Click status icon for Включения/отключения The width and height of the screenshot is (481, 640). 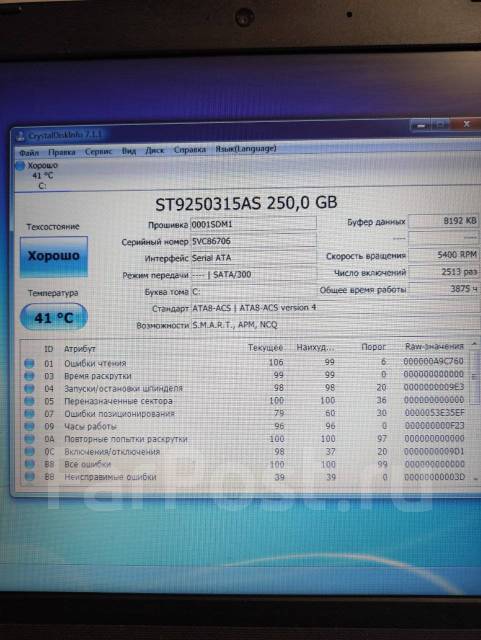click(29, 452)
